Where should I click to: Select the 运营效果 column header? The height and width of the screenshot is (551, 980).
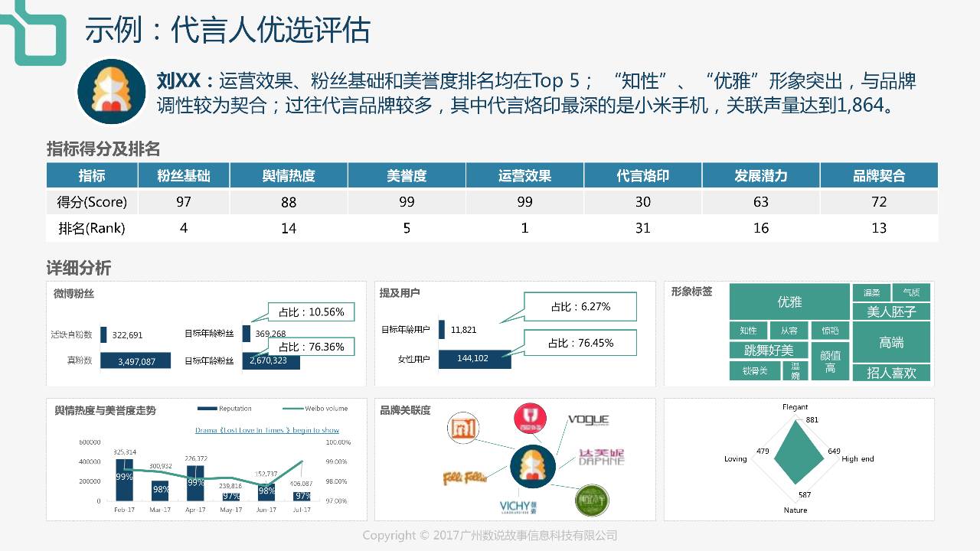pyautogui.click(x=524, y=175)
